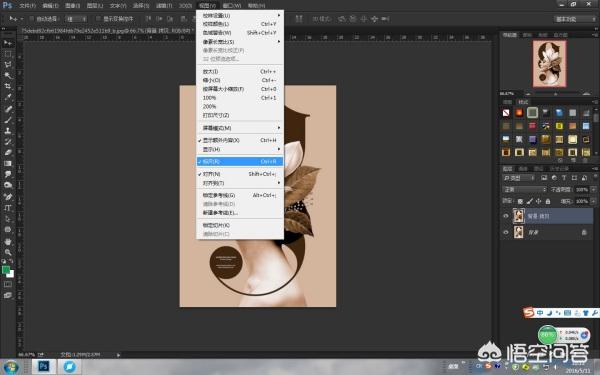The image size is (600, 375).
Task: Choose New Guide (E)... menu entry
Action: click(x=240, y=213)
